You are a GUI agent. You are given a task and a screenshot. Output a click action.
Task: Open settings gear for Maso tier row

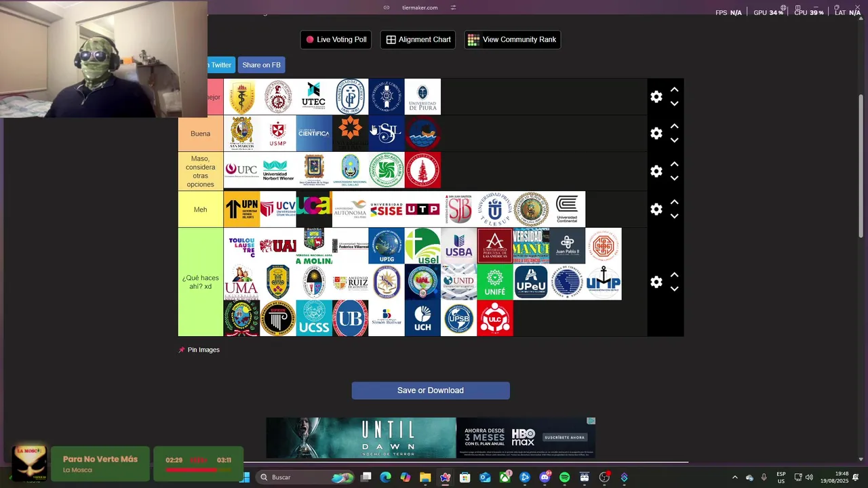point(656,171)
